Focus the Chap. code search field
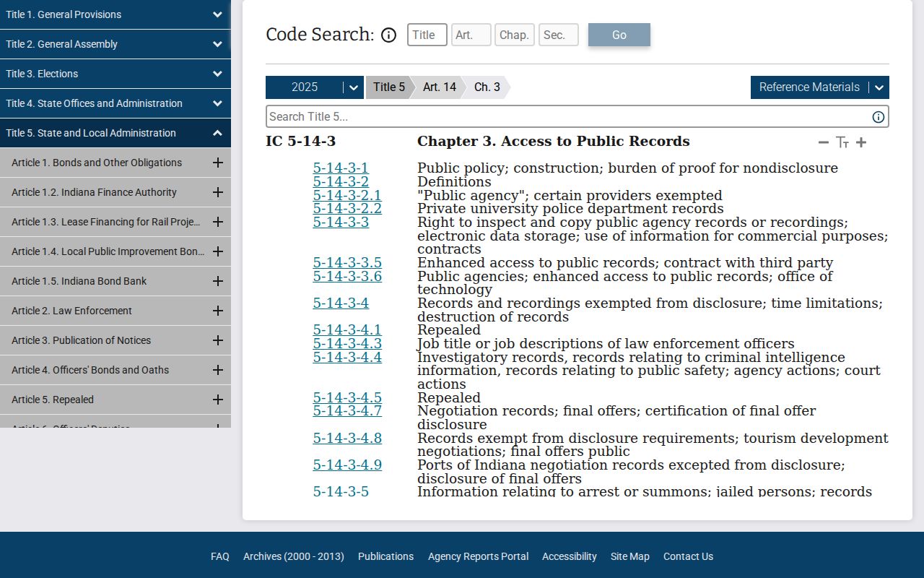 pos(515,35)
